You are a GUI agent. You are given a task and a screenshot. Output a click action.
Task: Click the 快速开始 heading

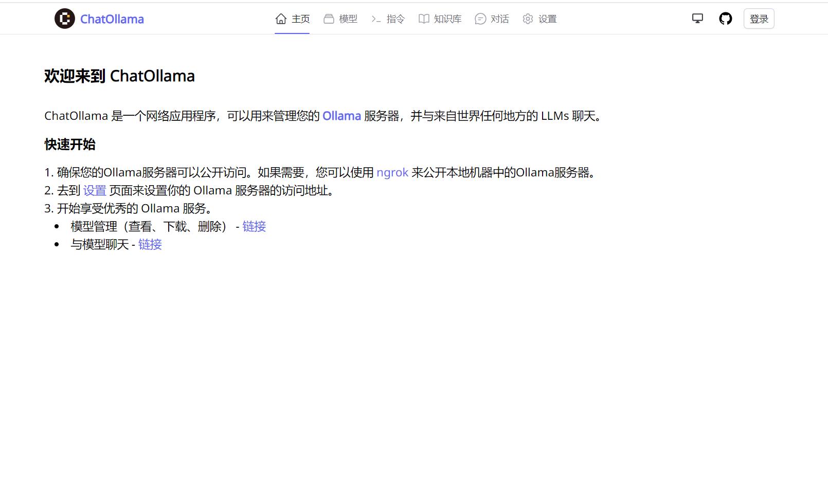[x=70, y=145]
